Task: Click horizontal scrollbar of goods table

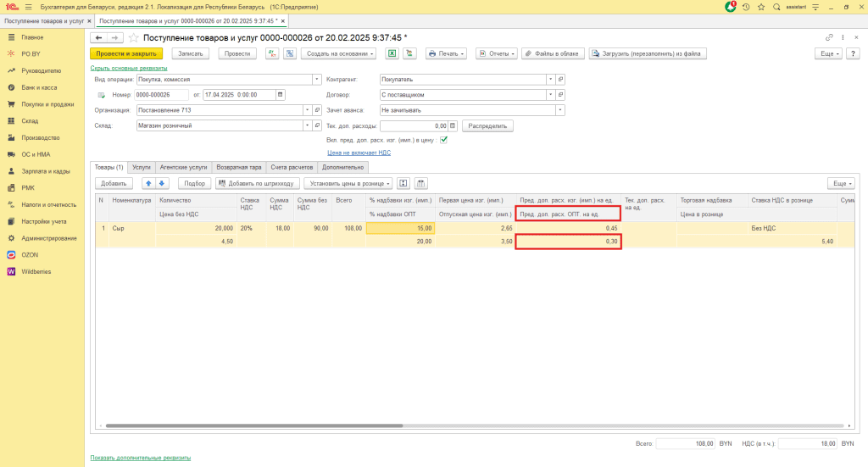Action: tap(254, 425)
